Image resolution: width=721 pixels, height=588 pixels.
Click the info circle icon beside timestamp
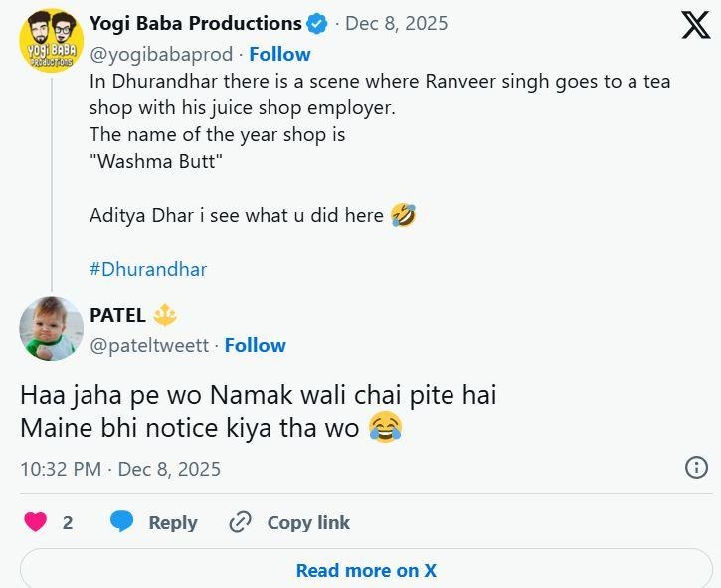click(x=697, y=467)
